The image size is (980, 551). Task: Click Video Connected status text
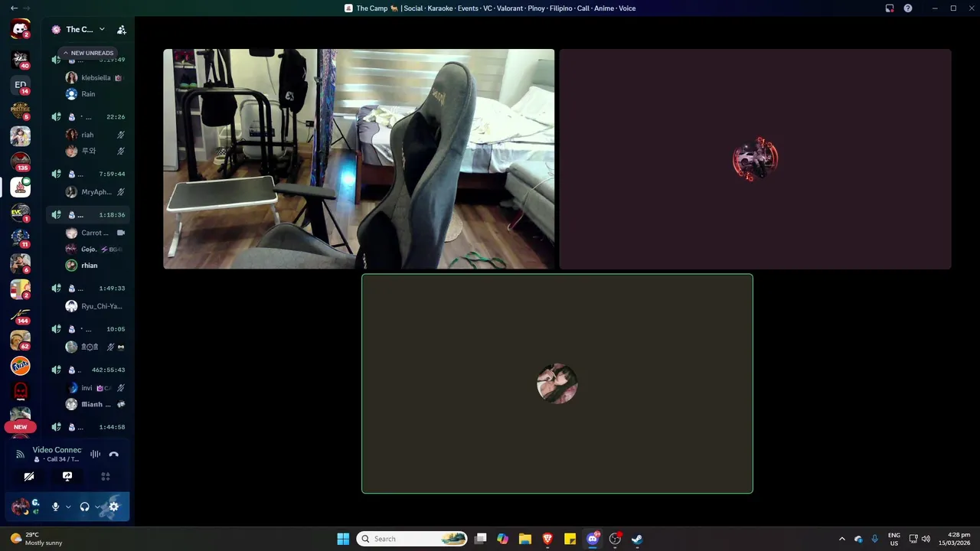coord(57,450)
